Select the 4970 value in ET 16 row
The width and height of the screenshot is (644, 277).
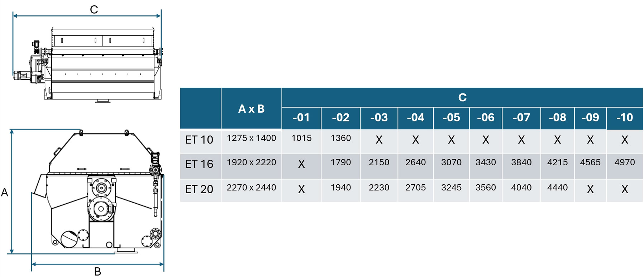click(624, 162)
